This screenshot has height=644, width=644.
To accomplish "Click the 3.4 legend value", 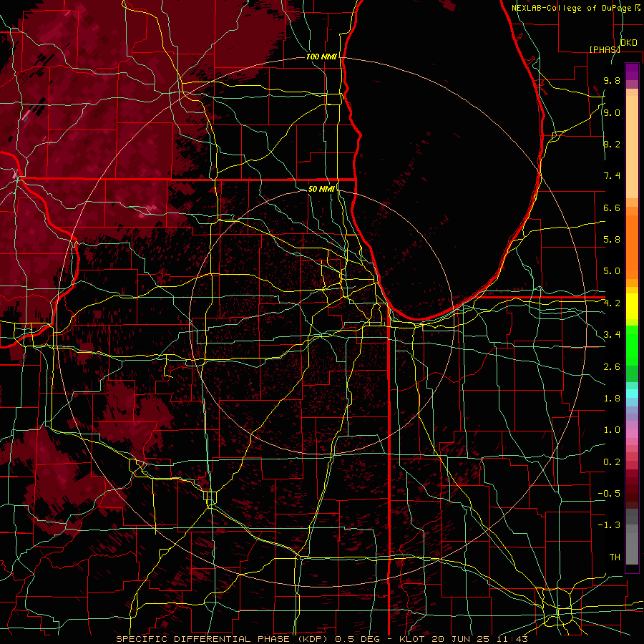I will point(612,335).
